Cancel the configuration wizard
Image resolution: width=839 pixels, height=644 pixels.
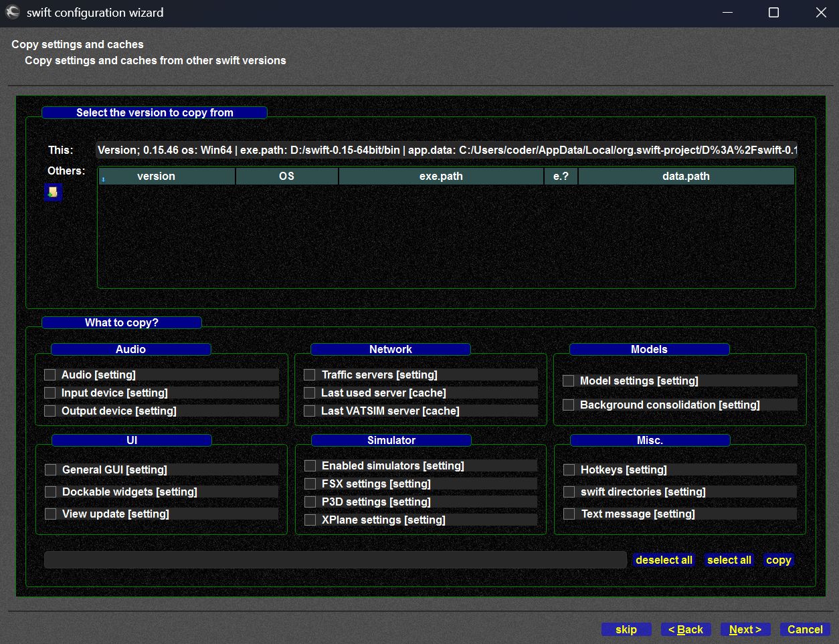[805, 629]
